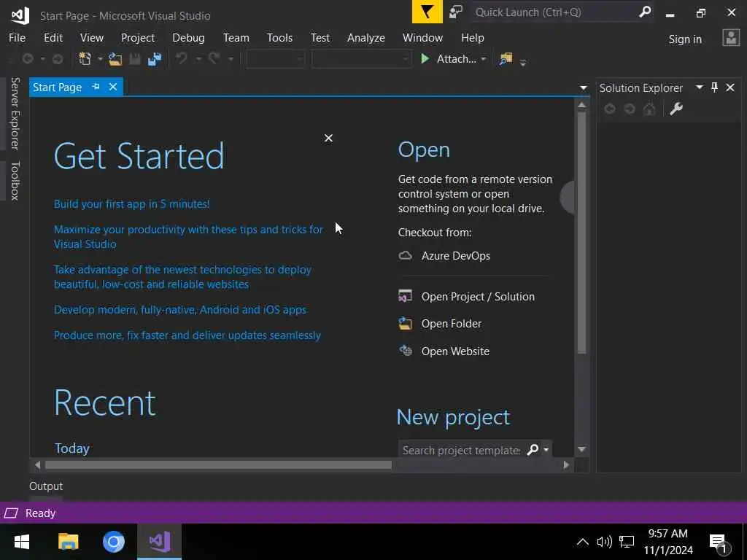Open the toolbar overflow options arrow
Image resolution: width=747 pixels, height=560 pixels.
click(x=522, y=63)
